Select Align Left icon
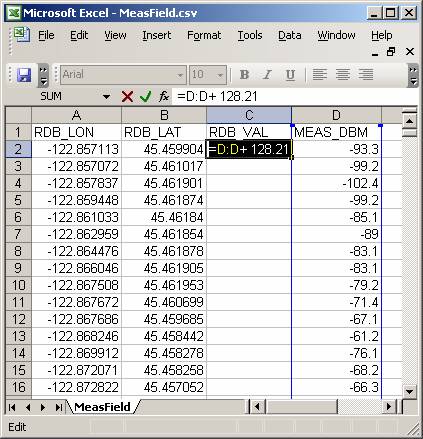Viewport: 423px width, 439px height. pyautogui.click(x=319, y=75)
